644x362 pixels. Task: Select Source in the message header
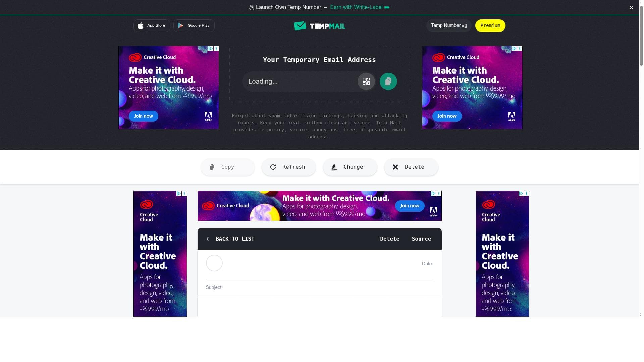click(x=421, y=239)
